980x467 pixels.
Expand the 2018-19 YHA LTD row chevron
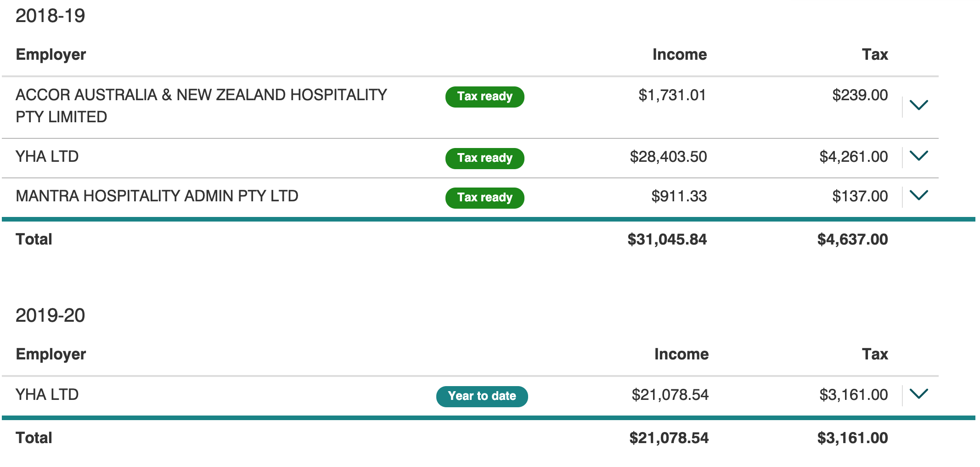918,156
